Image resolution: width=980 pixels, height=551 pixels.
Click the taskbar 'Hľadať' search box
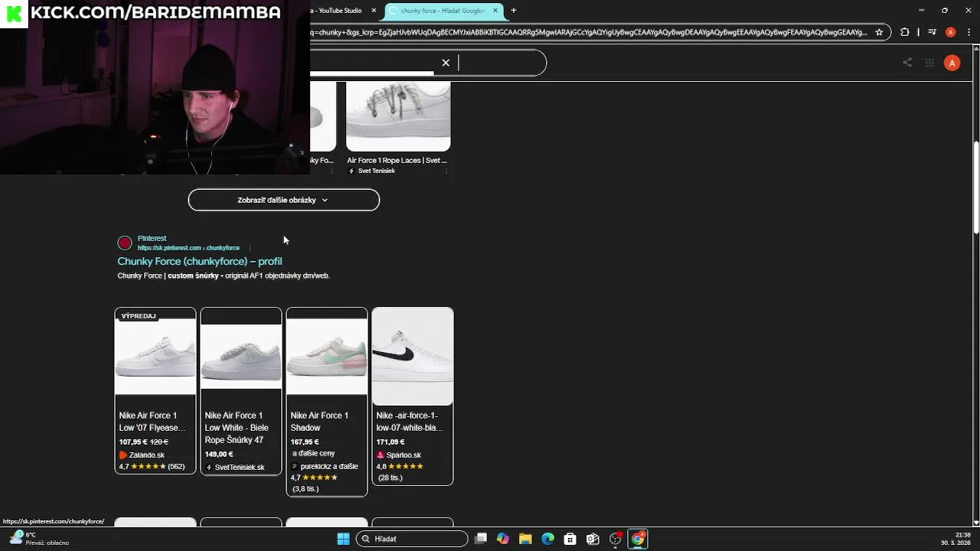pos(412,539)
